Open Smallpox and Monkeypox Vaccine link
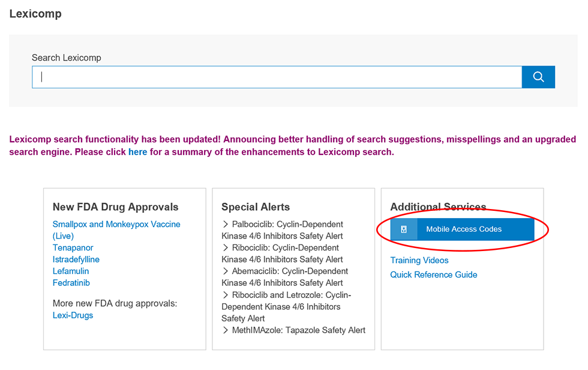Viewport: 588px width, 370px height. pos(116,230)
